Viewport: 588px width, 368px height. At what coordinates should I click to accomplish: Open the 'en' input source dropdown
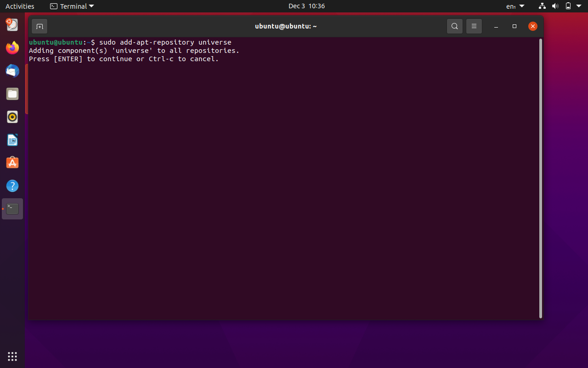[515, 6]
